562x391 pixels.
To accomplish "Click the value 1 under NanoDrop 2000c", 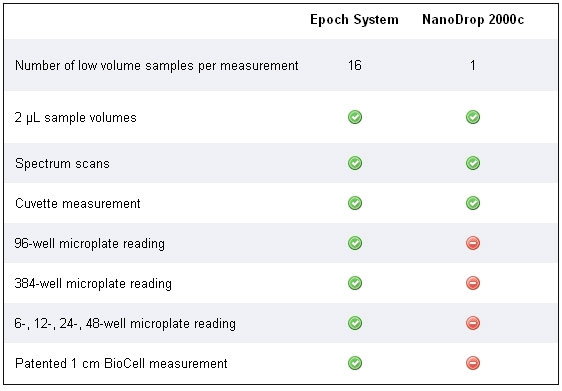I will 473,65.
